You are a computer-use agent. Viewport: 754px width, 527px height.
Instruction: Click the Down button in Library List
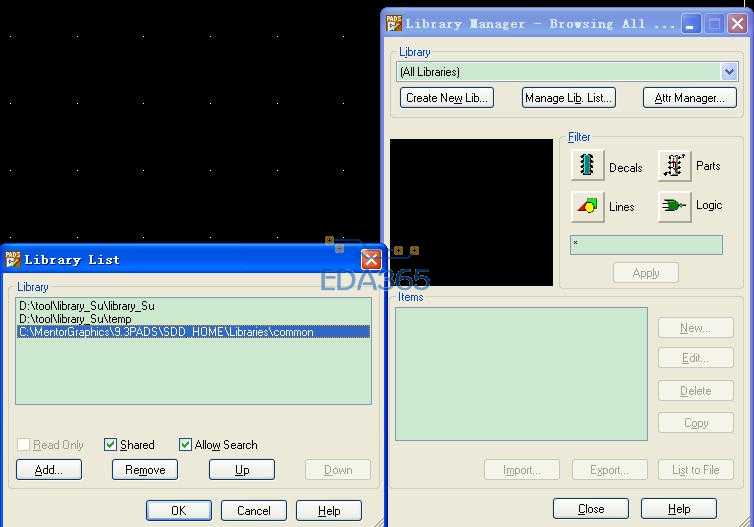[x=338, y=469]
